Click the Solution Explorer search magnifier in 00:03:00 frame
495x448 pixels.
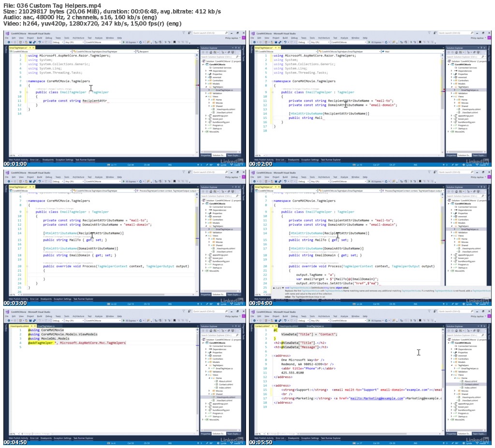(237, 196)
